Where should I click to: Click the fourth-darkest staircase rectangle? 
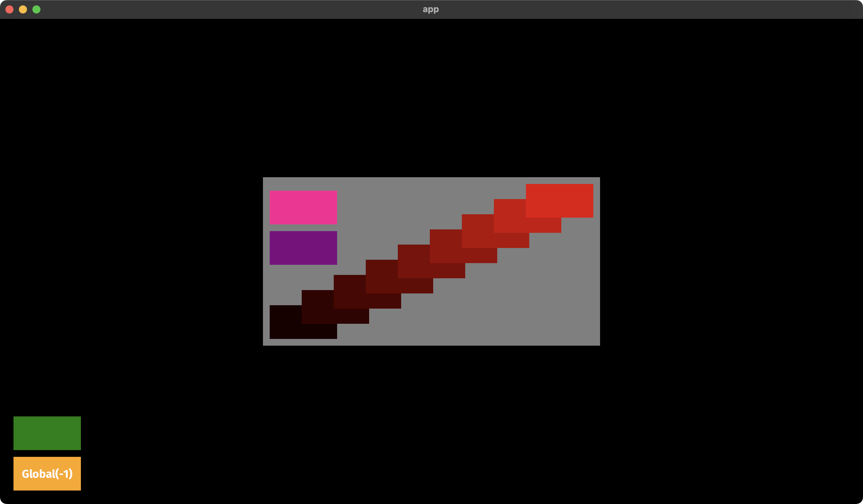(381, 277)
